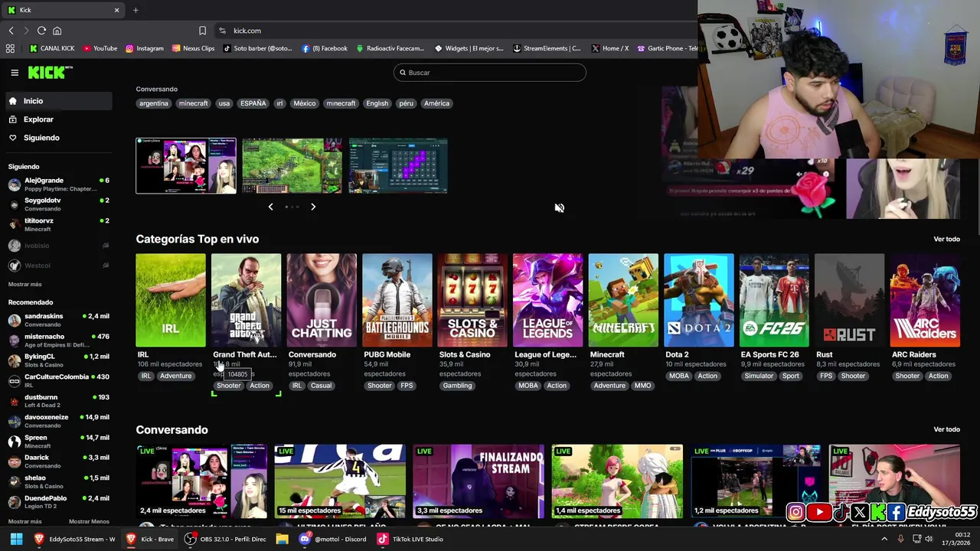Open the (8) Facebook bookmark
The width and height of the screenshot is (980, 551).
[x=325, y=48]
